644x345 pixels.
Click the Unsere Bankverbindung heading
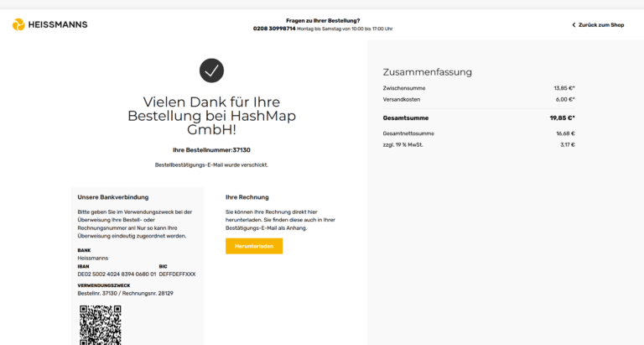pos(112,197)
